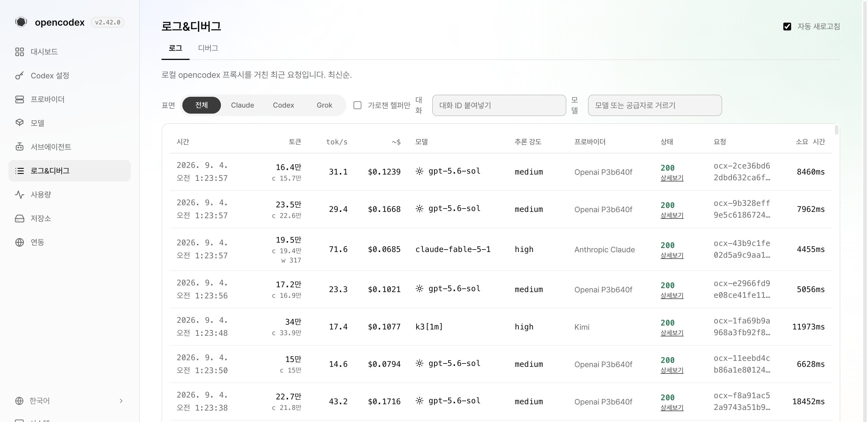Filter logs by Grok surface
The height and width of the screenshot is (422, 868).
325,105
